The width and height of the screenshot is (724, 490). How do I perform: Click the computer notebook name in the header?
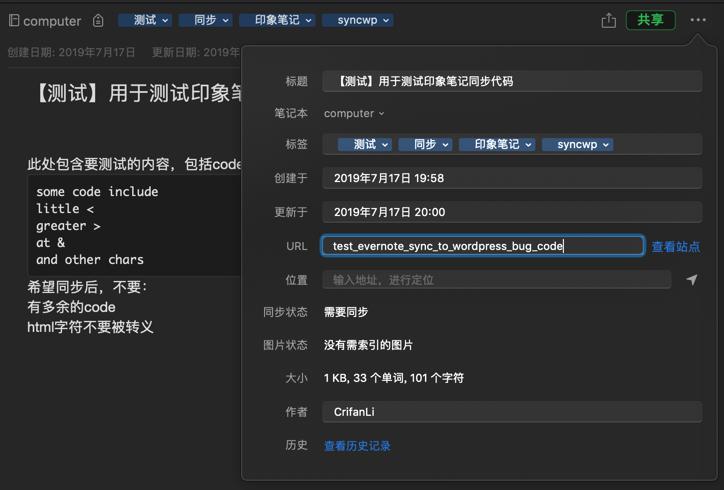[x=52, y=21]
